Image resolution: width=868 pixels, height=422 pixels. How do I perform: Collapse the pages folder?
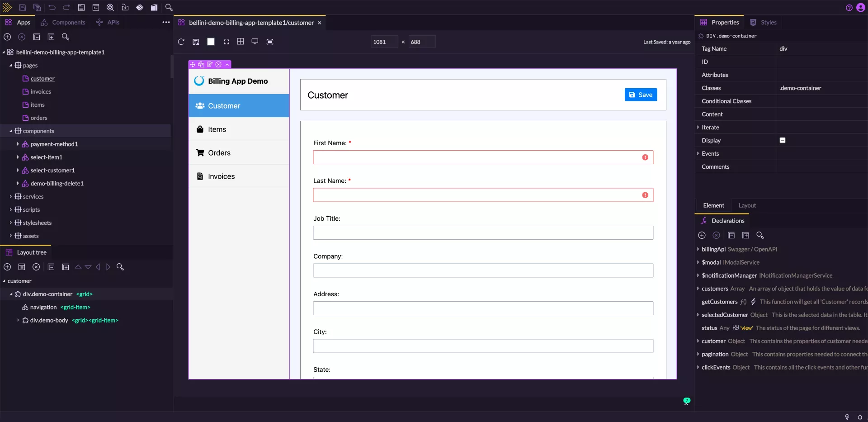[11, 66]
